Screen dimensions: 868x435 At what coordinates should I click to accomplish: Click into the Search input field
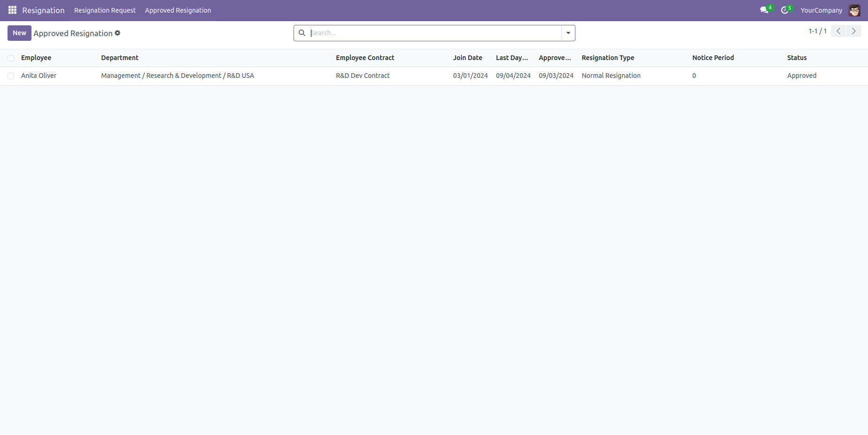pos(434,33)
